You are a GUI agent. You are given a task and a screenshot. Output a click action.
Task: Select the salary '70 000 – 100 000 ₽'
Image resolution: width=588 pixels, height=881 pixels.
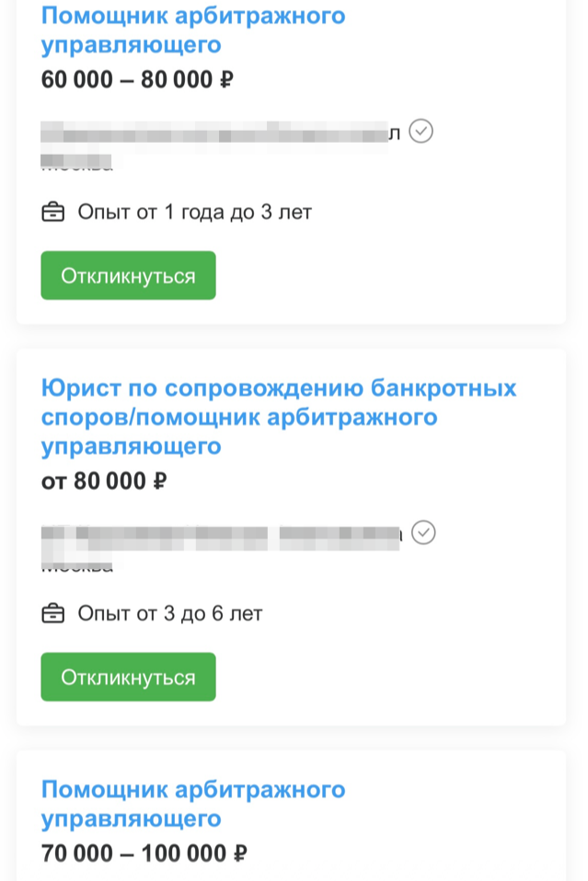pos(144,852)
